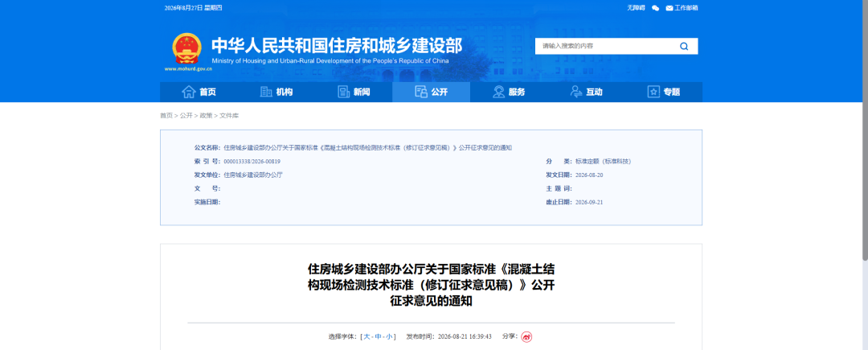Click the 公开 document icon

pyautogui.click(x=420, y=92)
